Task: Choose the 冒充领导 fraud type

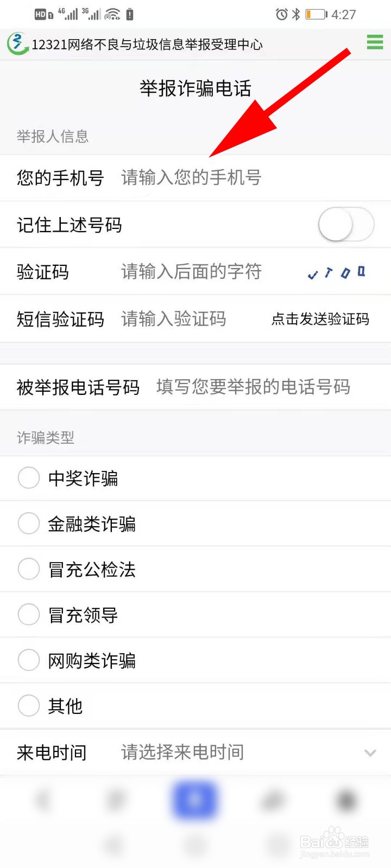Action: point(29,615)
